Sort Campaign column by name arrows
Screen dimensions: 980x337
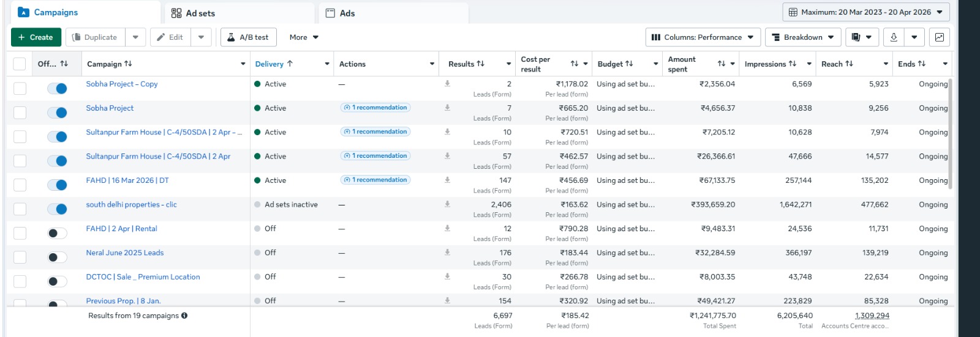[128, 64]
